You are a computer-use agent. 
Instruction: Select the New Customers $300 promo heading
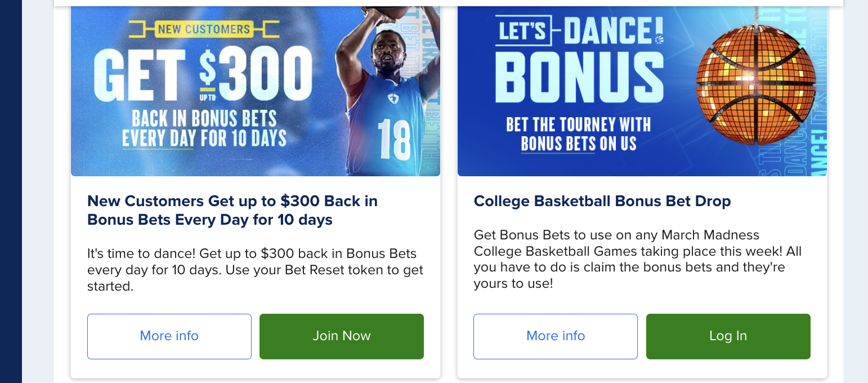click(x=232, y=210)
